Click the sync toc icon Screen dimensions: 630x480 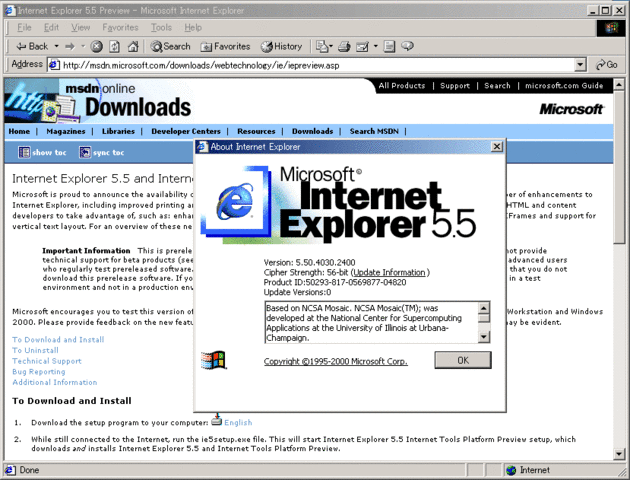85,152
